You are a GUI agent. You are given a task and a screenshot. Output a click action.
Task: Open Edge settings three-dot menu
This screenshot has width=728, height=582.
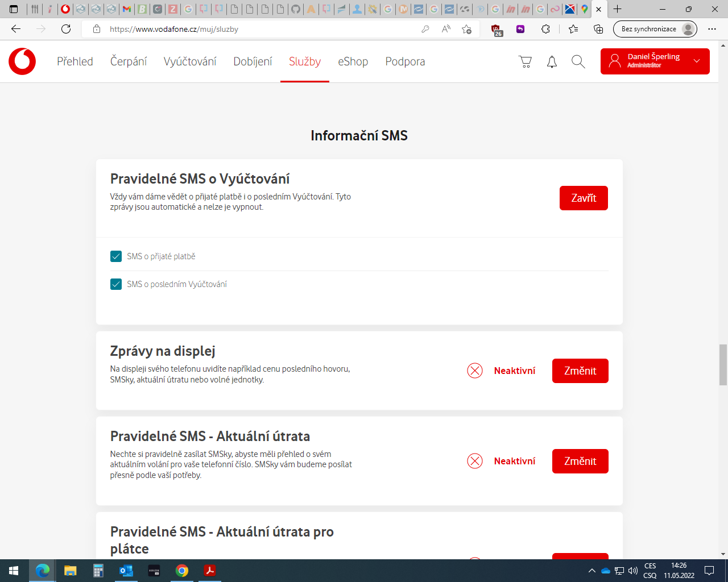pyautogui.click(x=712, y=29)
